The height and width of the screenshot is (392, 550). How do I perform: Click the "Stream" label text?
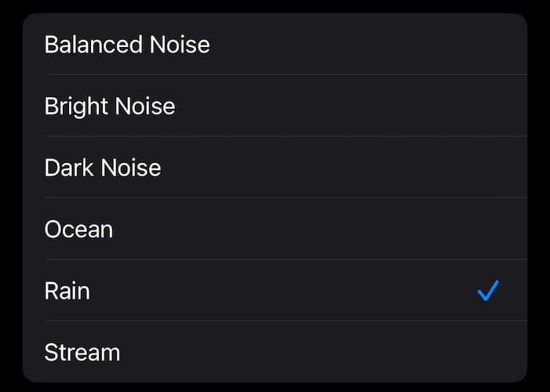click(82, 352)
